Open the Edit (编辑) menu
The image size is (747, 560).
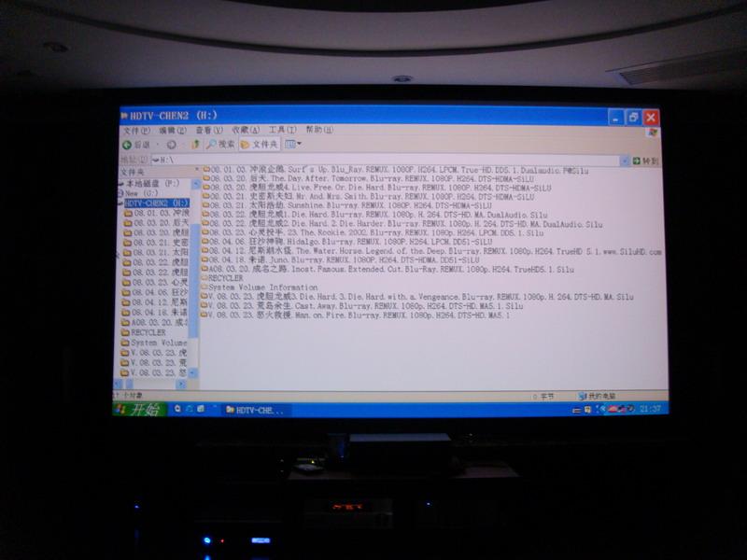tap(173, 130)
